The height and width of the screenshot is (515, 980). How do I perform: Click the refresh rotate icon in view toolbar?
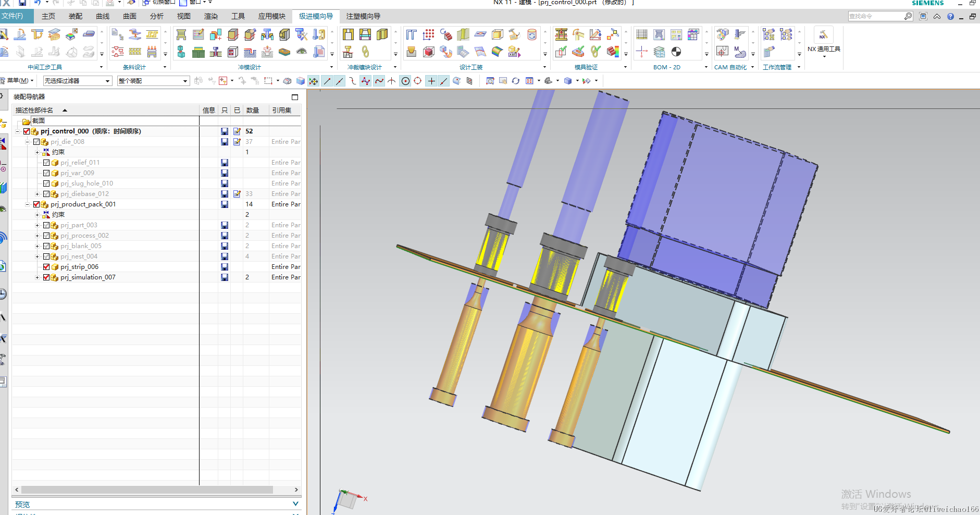click(515, 81)
